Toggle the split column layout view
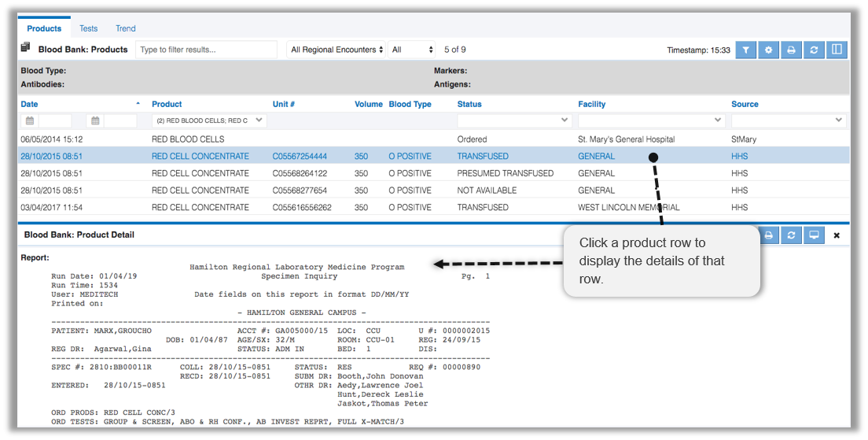The image size is (868, 440). click(x=837, y=50)
